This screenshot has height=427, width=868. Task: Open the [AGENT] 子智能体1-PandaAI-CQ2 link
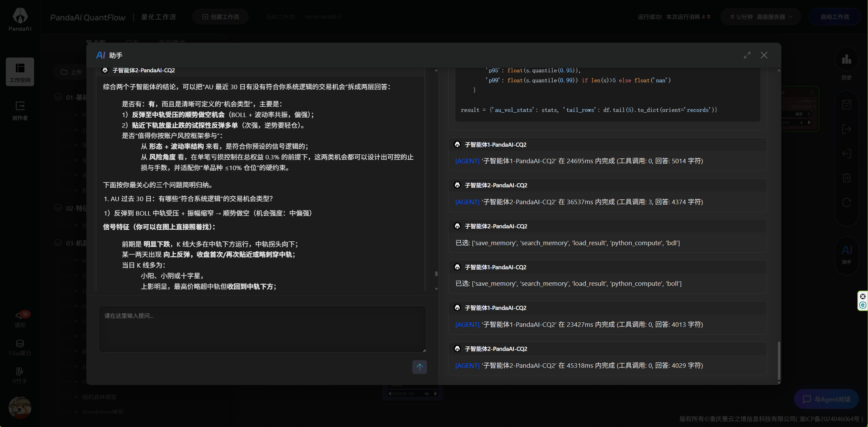pyautogui.click(x=467, y=161)
